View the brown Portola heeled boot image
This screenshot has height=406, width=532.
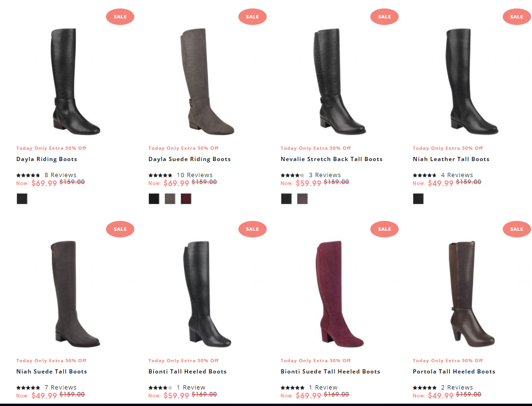pyautogui.click(x=472, y=294)
